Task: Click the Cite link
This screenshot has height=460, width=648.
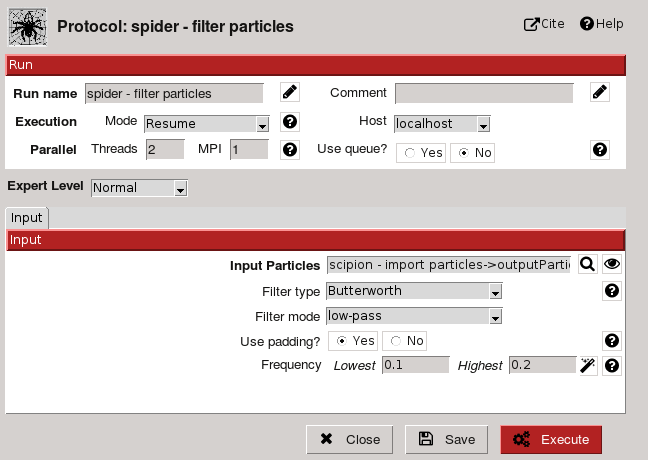Action: click(x=544, y=24)
